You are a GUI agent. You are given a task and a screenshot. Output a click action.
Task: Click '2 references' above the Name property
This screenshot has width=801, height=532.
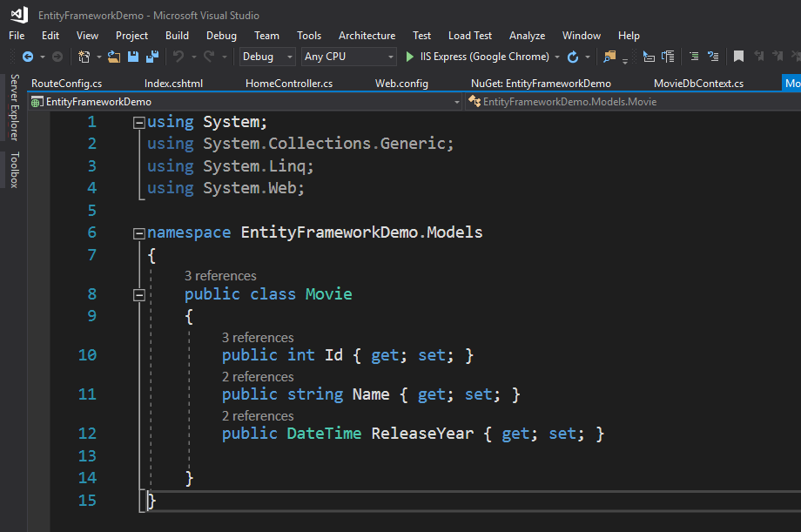click(258, 377)
